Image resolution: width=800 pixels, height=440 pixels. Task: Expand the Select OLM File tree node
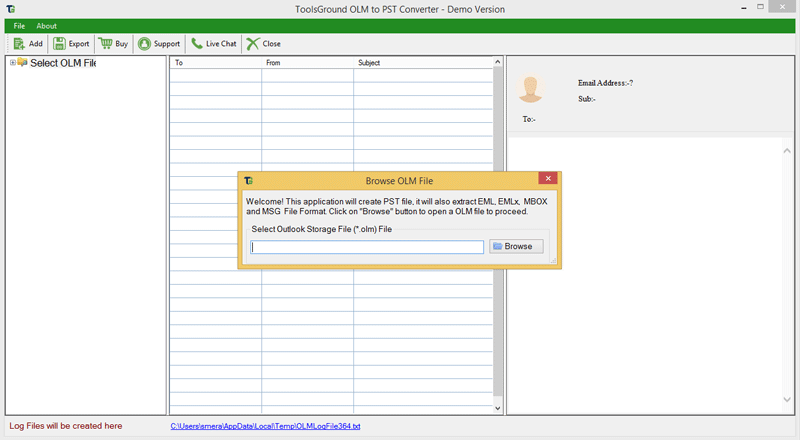(13, 63)
